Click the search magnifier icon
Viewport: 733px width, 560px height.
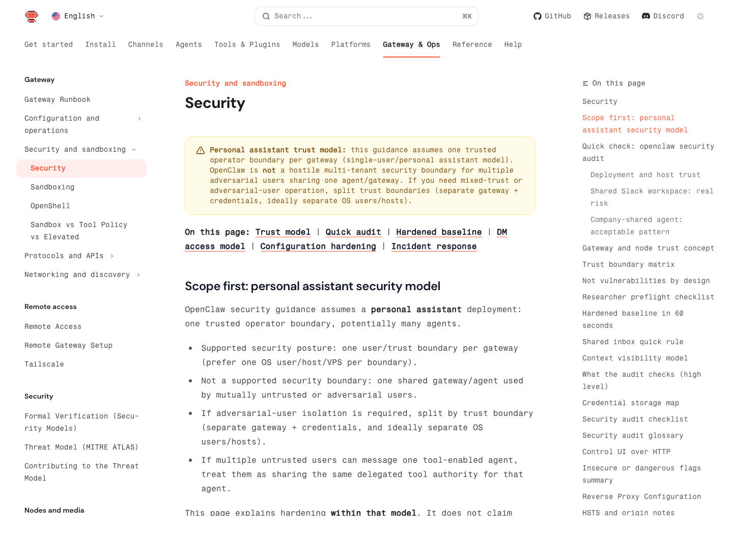click(x=266, y=16)
